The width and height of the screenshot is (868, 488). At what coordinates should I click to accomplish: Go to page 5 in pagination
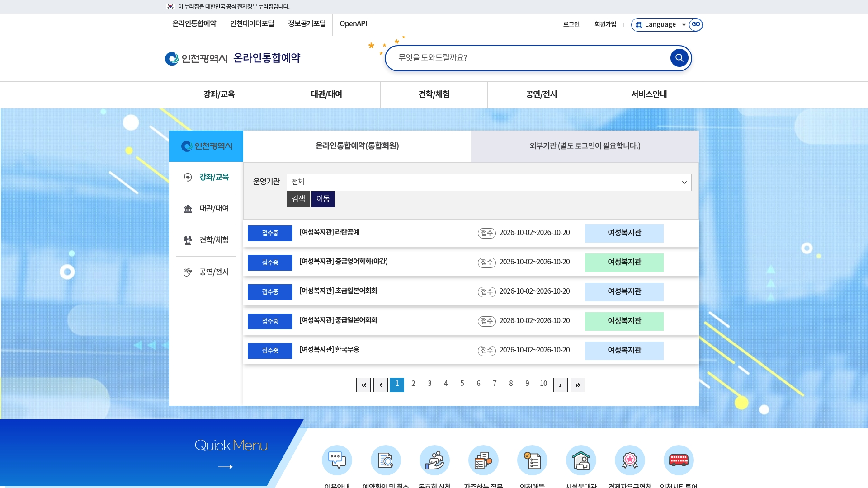click(x=462, y=384)
